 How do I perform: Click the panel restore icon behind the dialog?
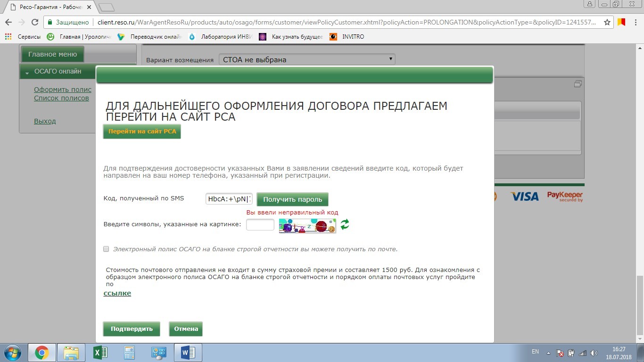(578, 84)
